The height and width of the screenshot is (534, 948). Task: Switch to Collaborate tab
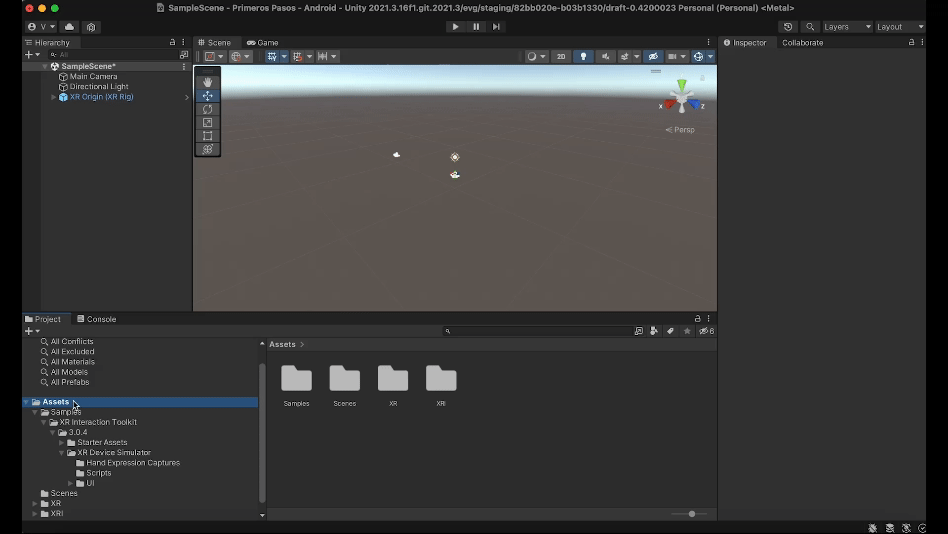[802, 42]
